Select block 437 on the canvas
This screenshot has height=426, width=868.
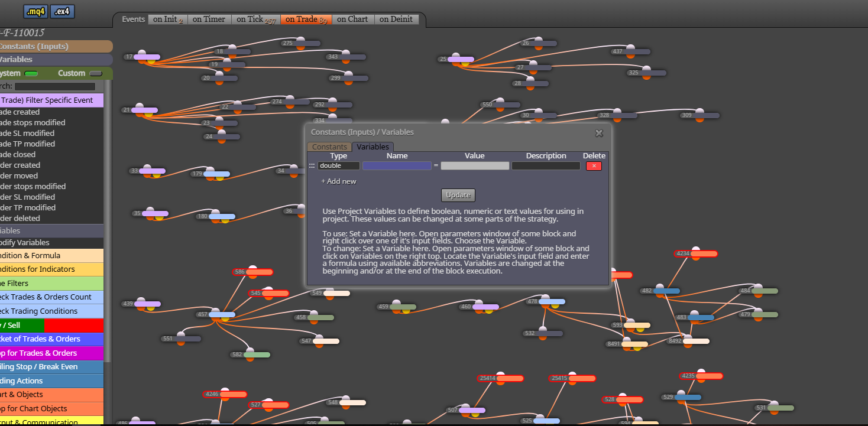pos(630,52)
